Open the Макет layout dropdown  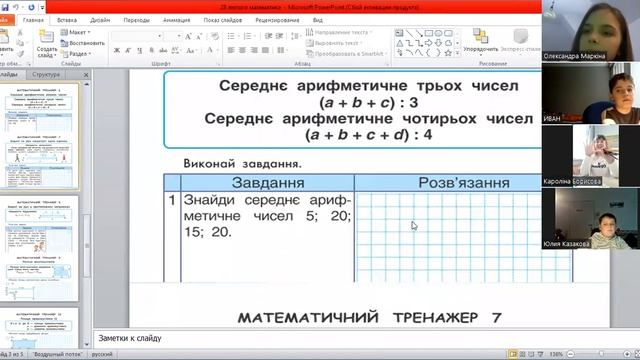pyautogui.click(x=76, y=32)
